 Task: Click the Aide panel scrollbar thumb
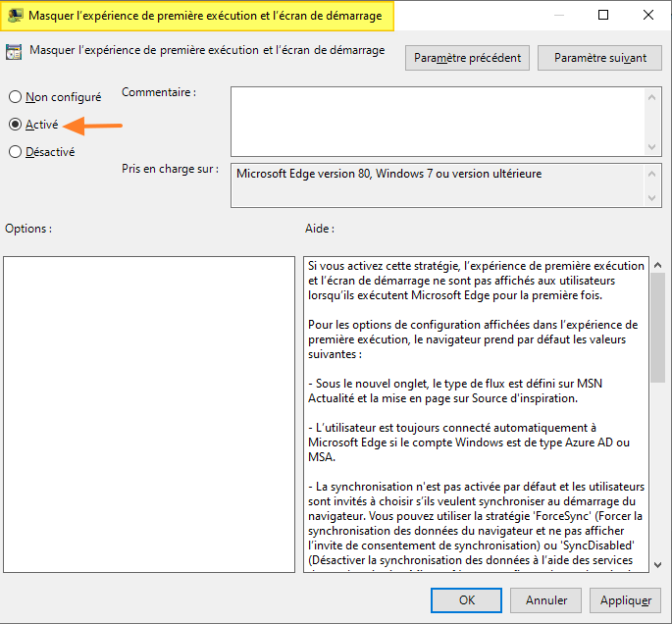coord(657,328)
